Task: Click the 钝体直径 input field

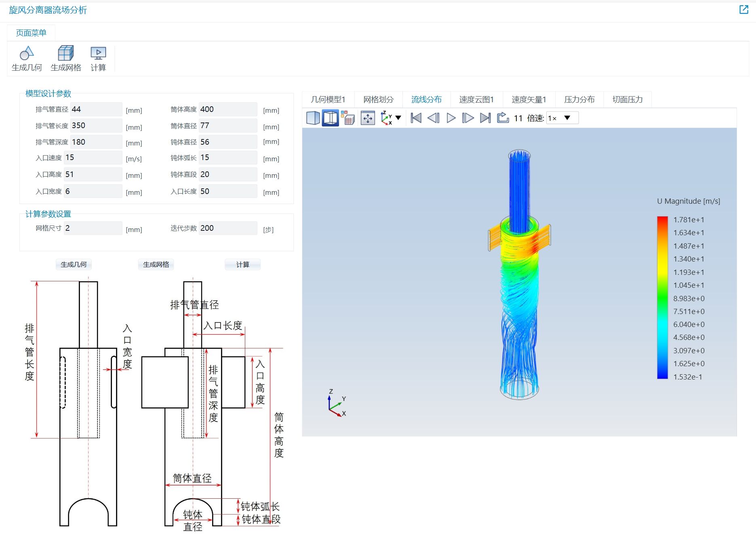Action: tap(228, 142)
